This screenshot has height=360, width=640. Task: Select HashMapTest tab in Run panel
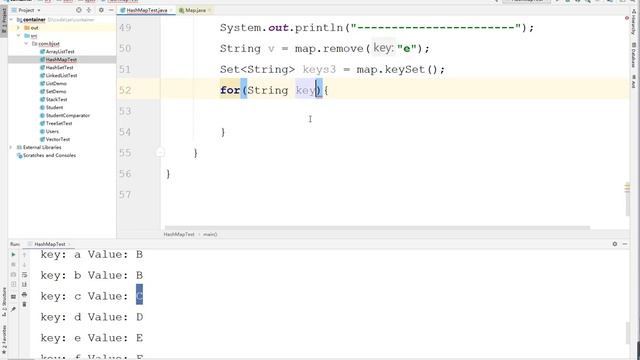coord(50,244)
